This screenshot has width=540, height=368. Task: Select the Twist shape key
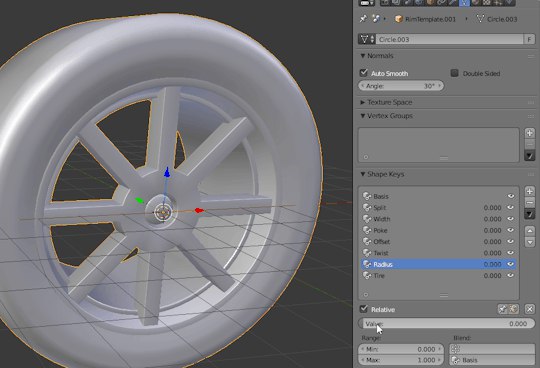[x=438, y=253]
